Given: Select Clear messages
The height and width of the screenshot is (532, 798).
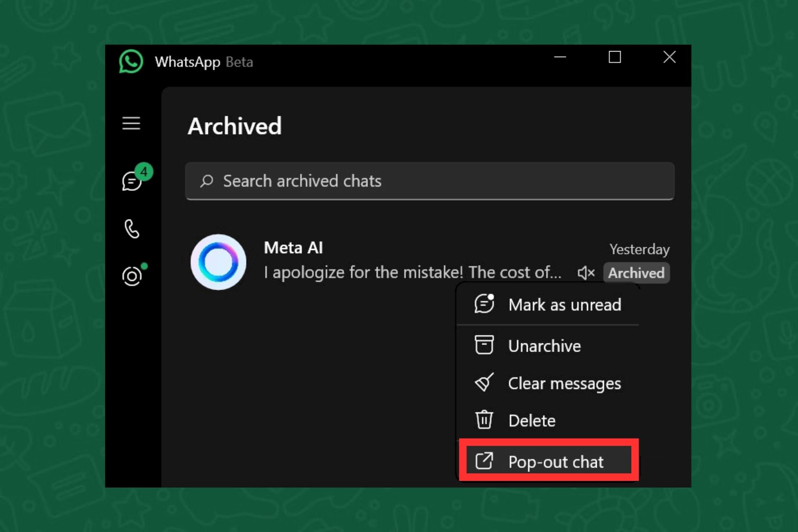Looking at the screenshot, I should [x=547, y=383].
